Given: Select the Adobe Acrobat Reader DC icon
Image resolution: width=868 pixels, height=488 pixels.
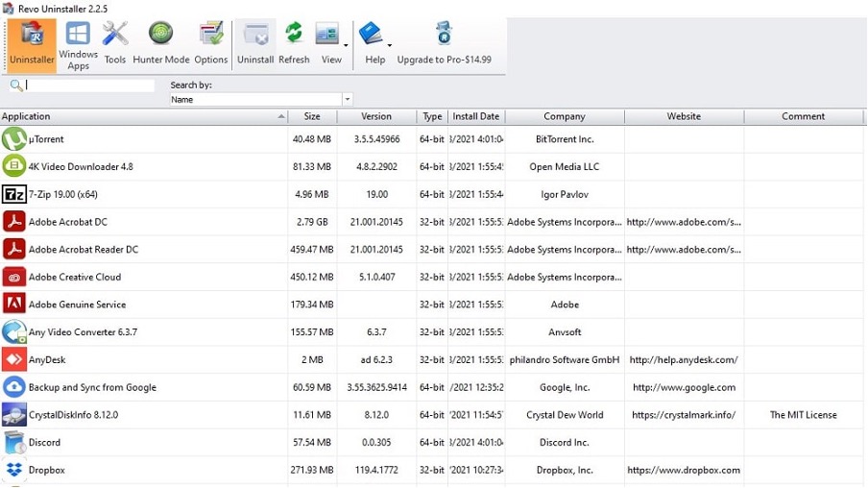Looking at the screenshot, I should 13,249.
